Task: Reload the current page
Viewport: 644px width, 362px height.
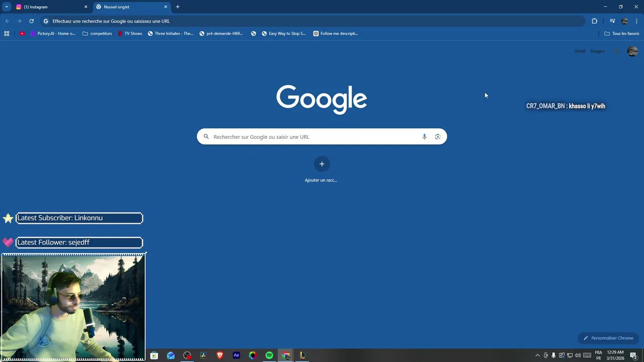Action: 31,21
